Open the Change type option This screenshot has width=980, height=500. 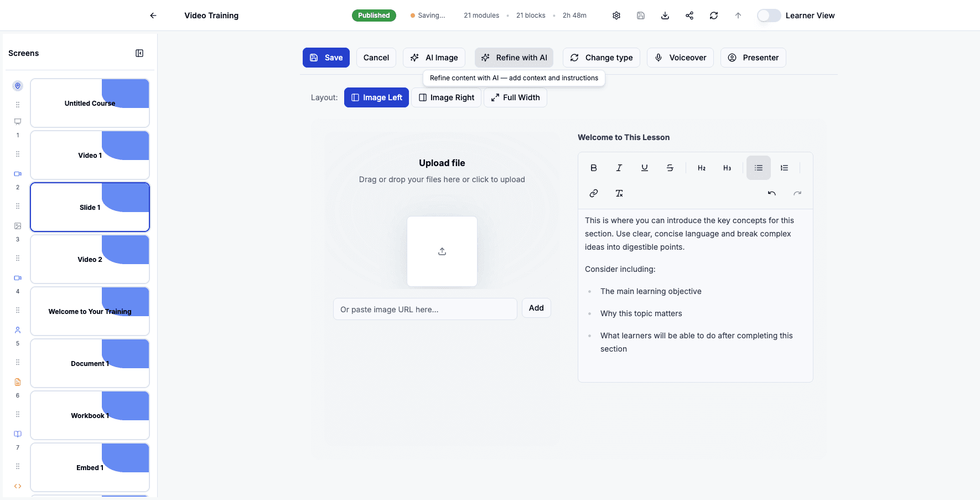[x=601, y=57]
